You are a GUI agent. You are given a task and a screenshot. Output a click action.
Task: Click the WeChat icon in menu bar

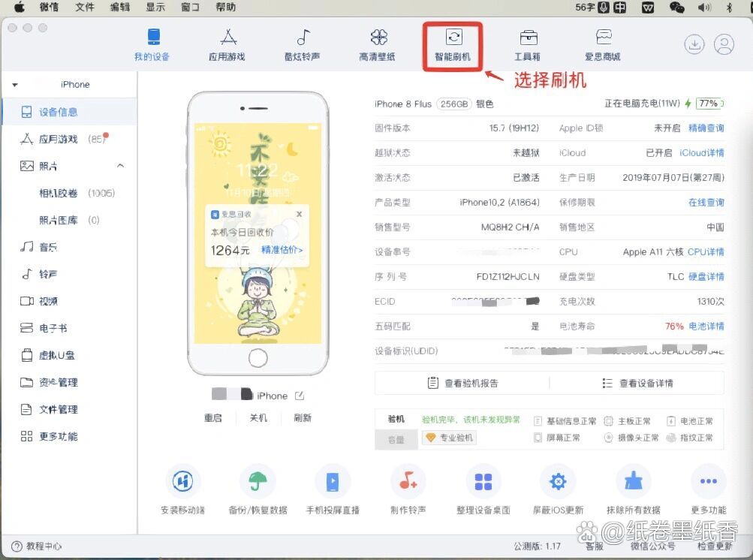tap(676, 8)
